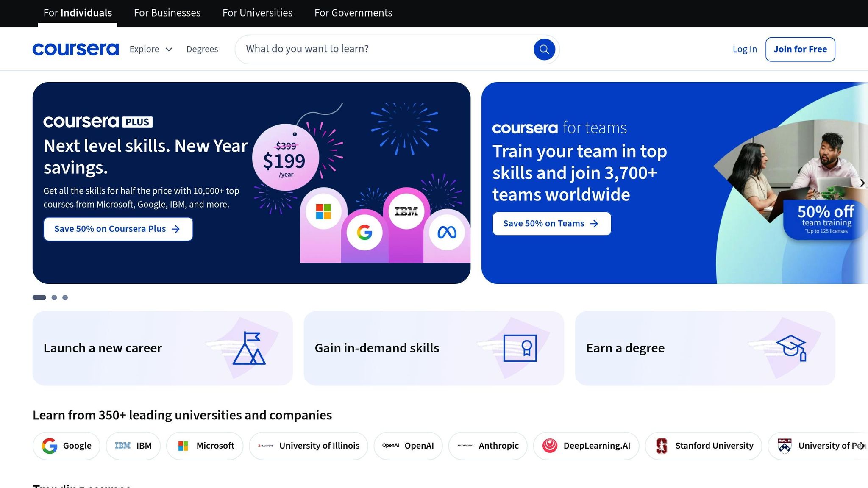
Task: Click the What do you want to learn field
Action: point(381,49)
